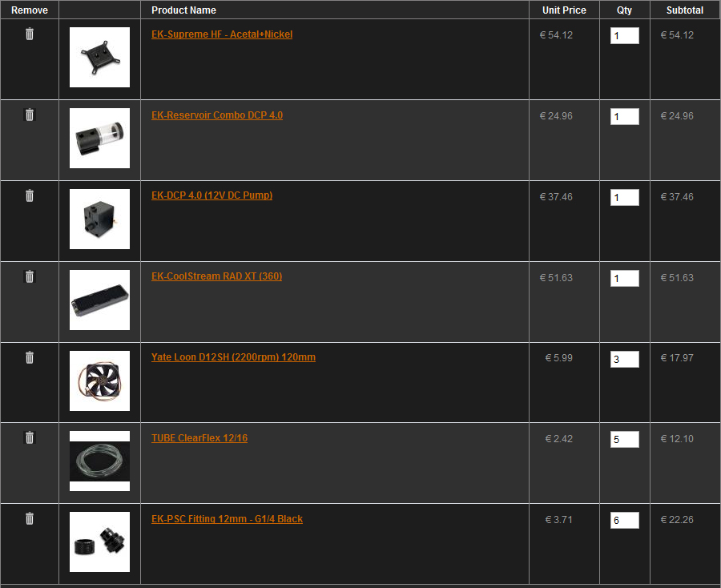The height and width of the screenshot is (588, 721).
Task: Remove EK-Supreme HF with trash icon
Action: tap(30, 34)
